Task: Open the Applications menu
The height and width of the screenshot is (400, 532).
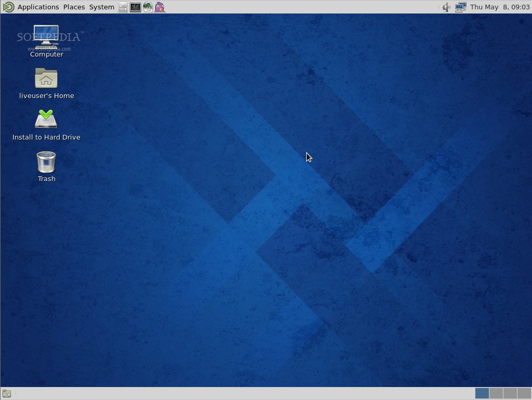Action: pyautogui.click(x=38, y=7)
